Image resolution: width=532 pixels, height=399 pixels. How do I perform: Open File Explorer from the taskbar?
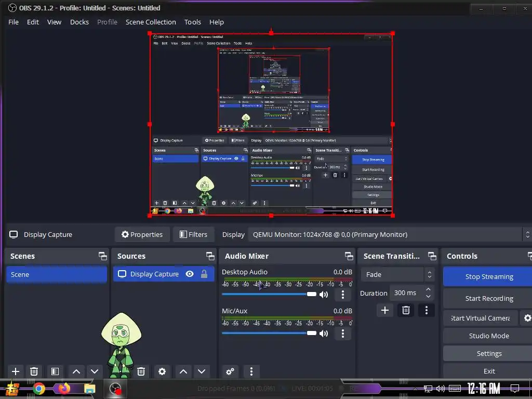(89, 389)
